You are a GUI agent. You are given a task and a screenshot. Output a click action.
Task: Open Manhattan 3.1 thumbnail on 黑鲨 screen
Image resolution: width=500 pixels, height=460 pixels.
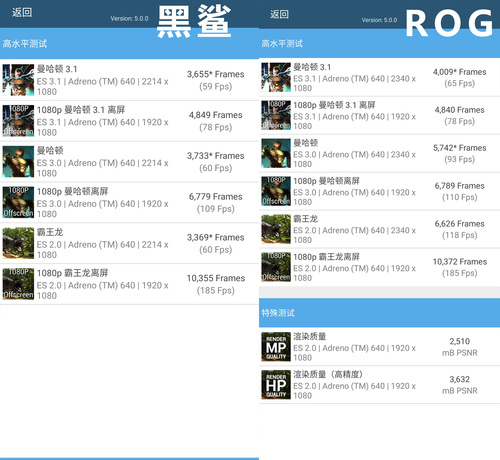click(18, 80)
